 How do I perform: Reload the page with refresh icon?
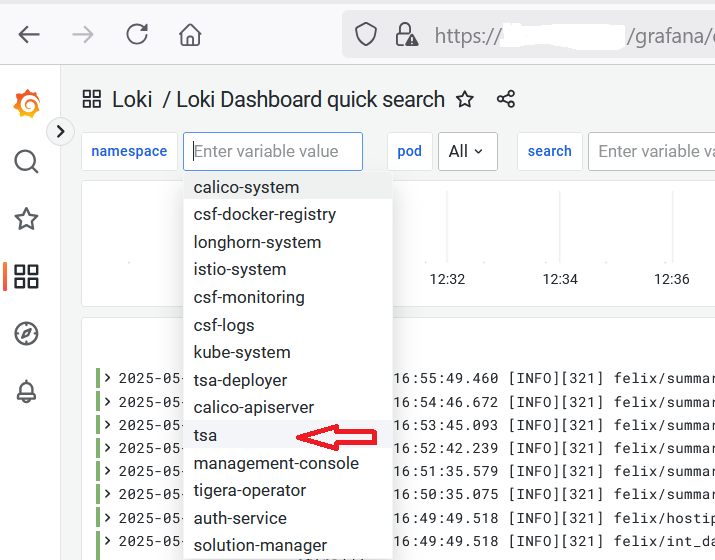pyautogui.click(x=137, y=34)
